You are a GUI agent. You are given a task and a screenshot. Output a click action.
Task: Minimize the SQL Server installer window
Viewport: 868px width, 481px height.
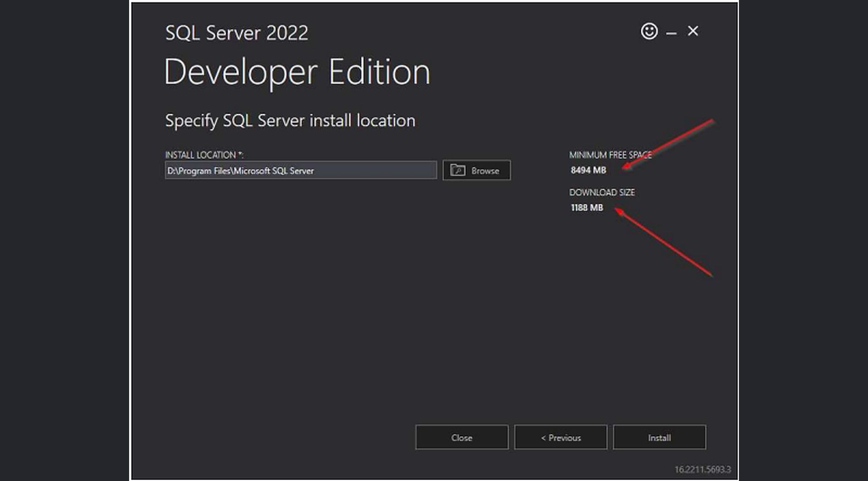[671, 33]
